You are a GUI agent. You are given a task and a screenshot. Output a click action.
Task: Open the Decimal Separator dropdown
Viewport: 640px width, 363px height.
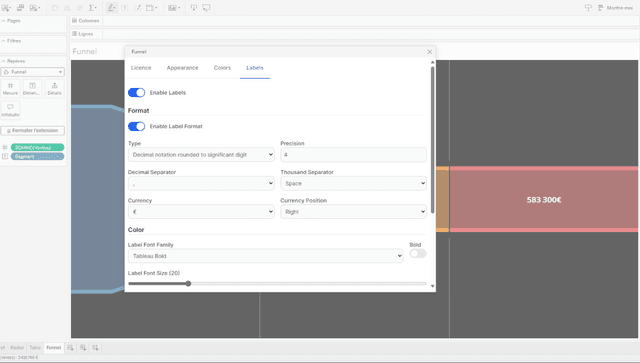[x=201, y=183]
